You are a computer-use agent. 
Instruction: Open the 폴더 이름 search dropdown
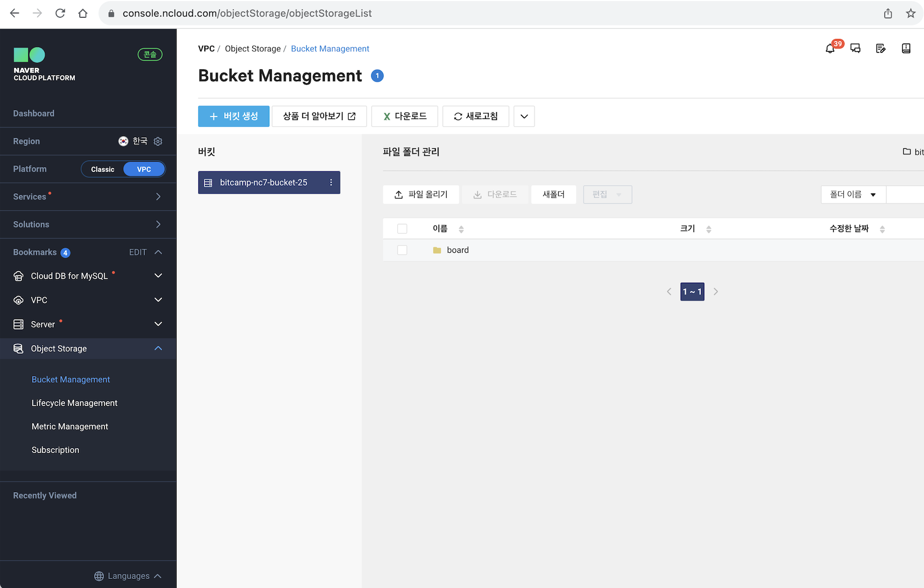(853, 195)
